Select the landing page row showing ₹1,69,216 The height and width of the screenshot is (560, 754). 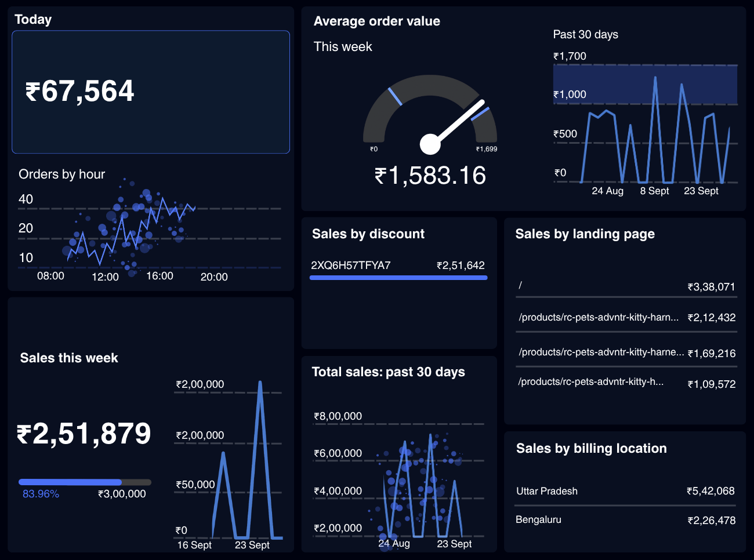click(626, 352)
